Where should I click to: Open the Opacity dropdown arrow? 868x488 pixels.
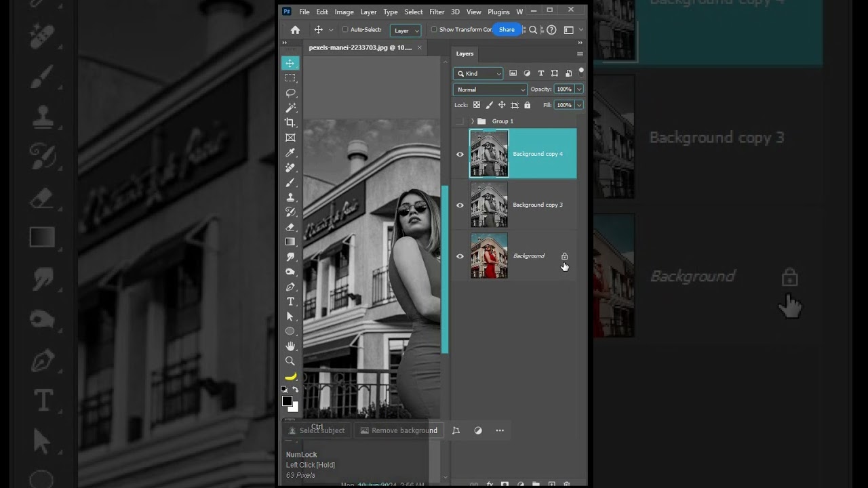(580, 89)
